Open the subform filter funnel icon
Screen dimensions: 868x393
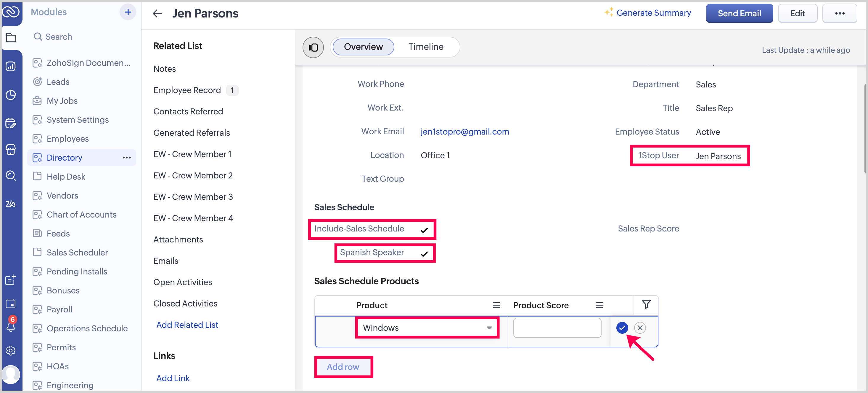tap(646, 305)
